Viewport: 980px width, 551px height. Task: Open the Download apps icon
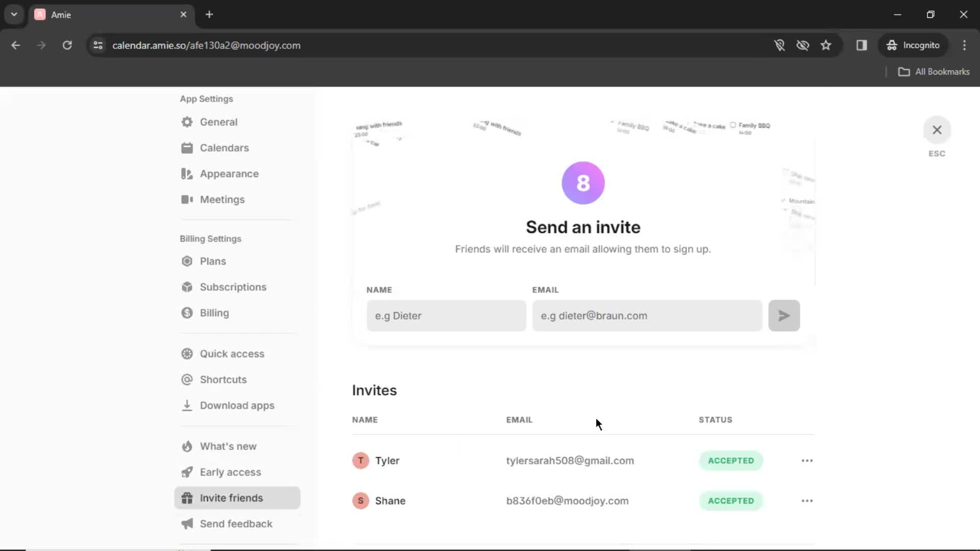187,405
